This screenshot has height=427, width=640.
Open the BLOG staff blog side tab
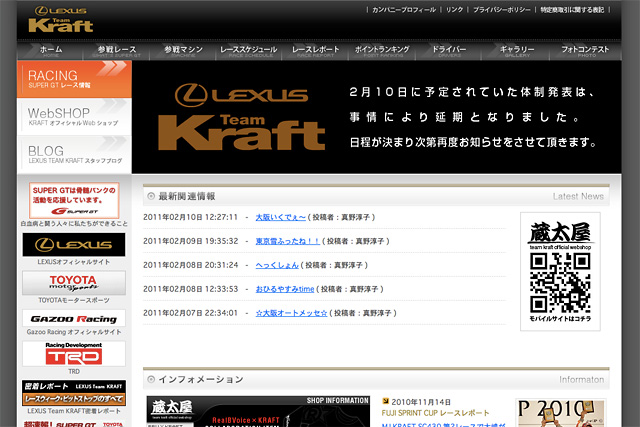tap(73, 154)
